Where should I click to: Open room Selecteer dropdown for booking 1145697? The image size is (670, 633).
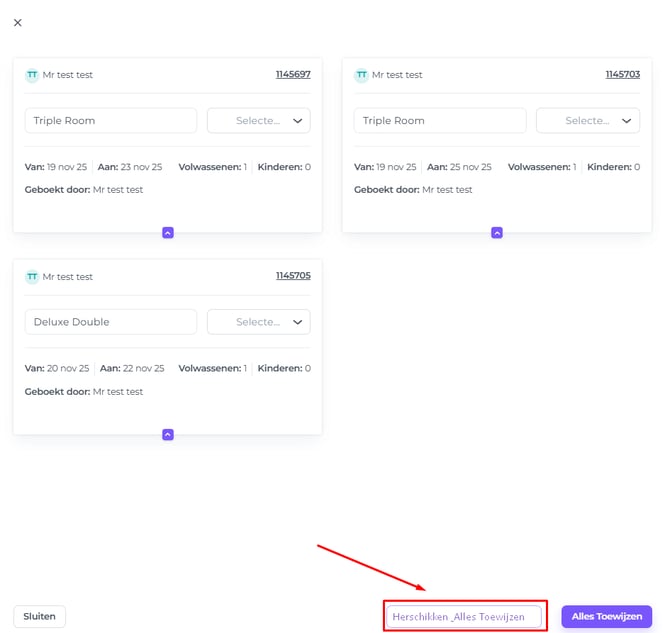[258, 121]
